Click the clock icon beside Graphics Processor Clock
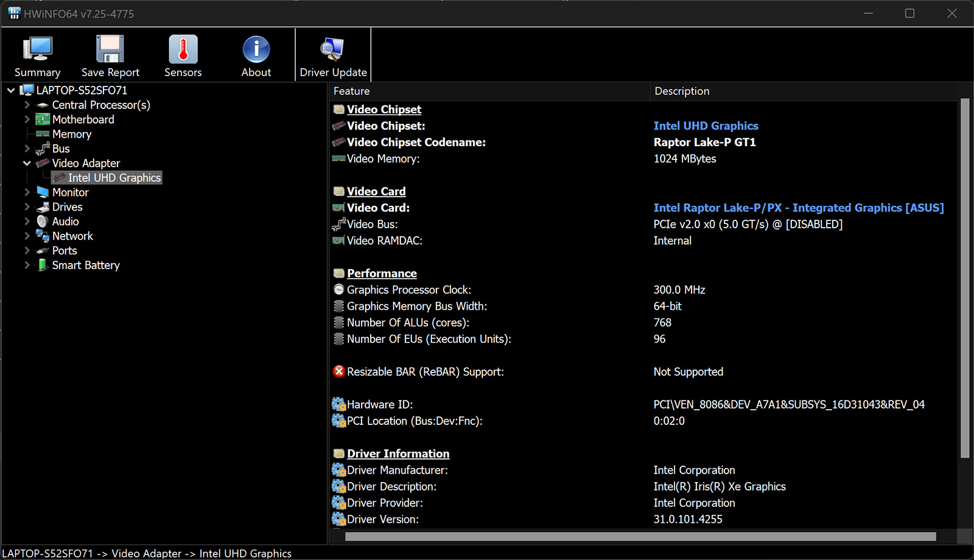The height and width of the screenshot is (560, 974). pos(339,290)
